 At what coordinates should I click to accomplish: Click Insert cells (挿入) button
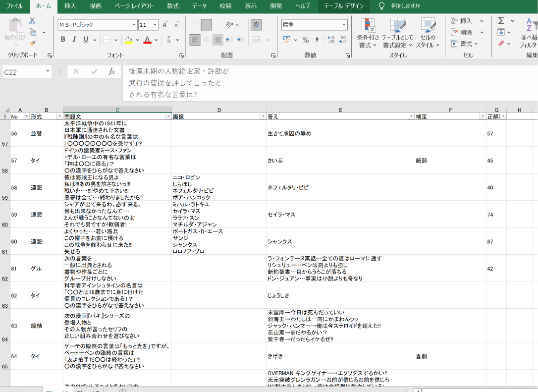461,21
